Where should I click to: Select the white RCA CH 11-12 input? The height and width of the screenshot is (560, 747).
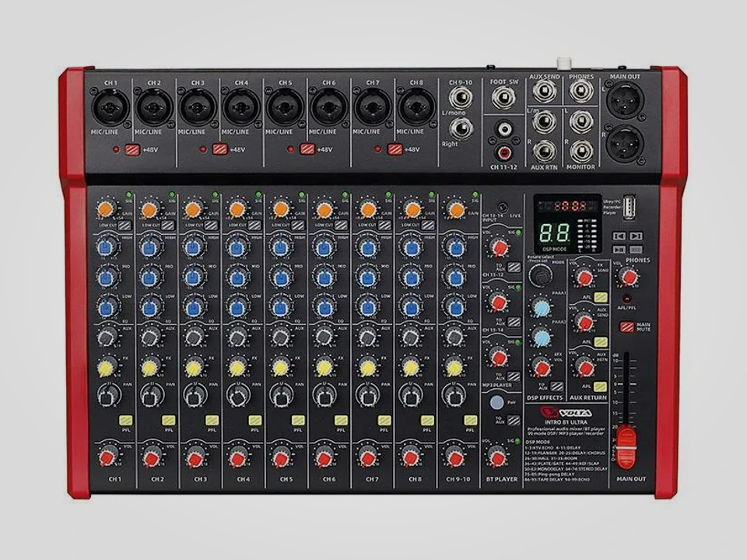[x=503, y=128]
